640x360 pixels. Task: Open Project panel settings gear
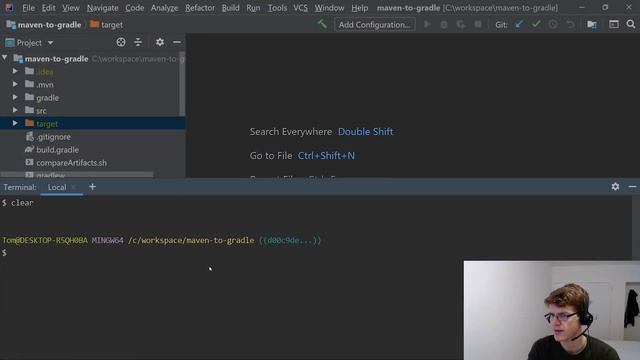click(x=160, y=42)
